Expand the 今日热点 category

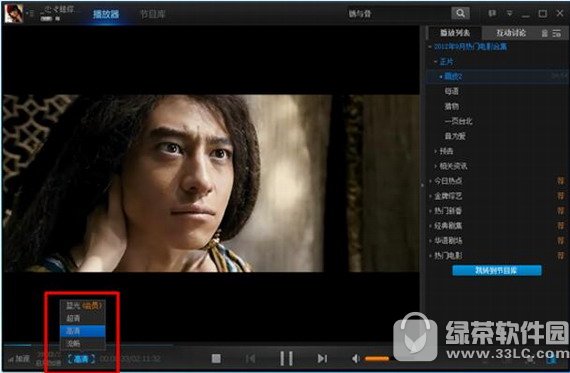[x=447, y=181]
